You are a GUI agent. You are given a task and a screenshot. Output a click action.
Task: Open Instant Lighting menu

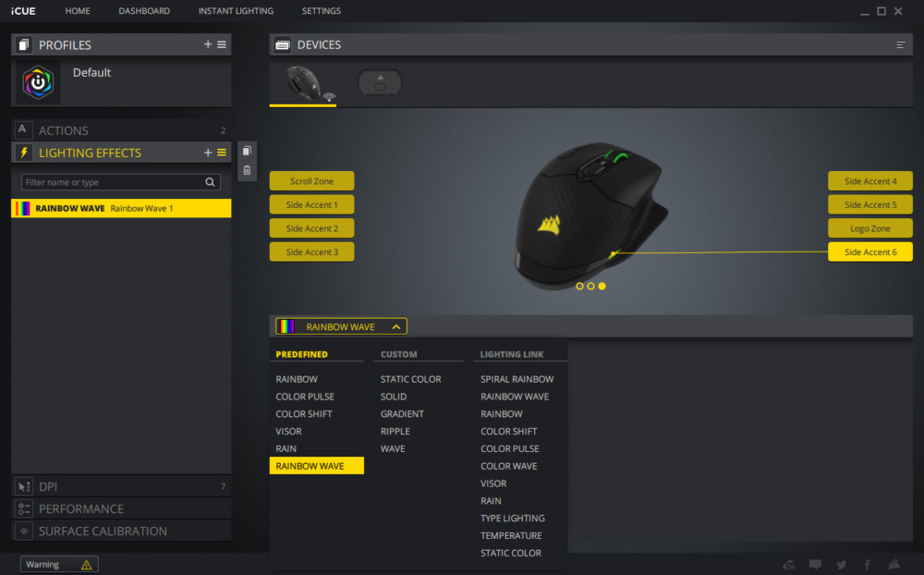point(236,10)
